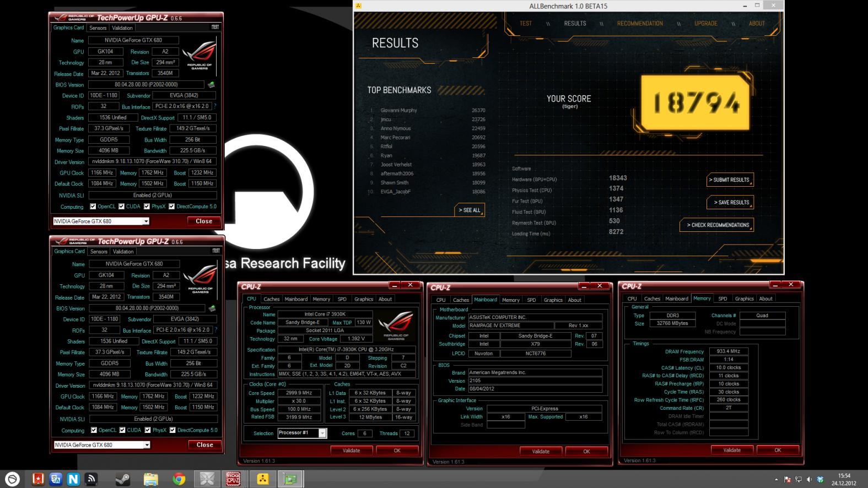Toggle CUDA checkbox in upper GPU-Z

point(121,207)
